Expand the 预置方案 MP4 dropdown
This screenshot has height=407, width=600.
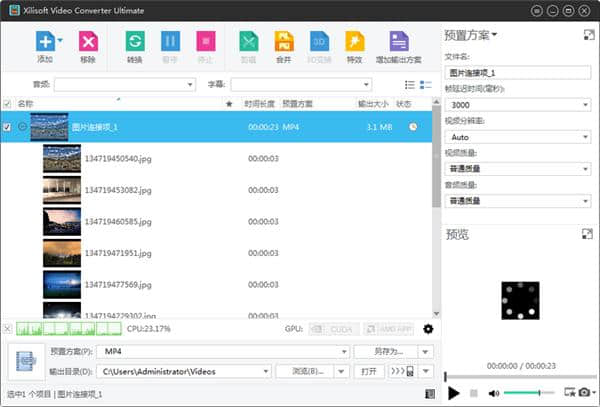pos(222,352)
